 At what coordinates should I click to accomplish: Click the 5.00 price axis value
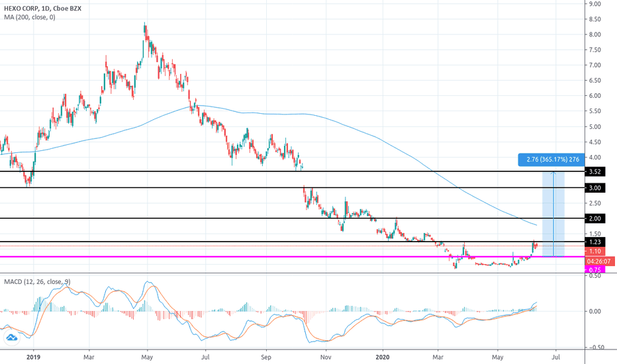(x=595, y=126)
